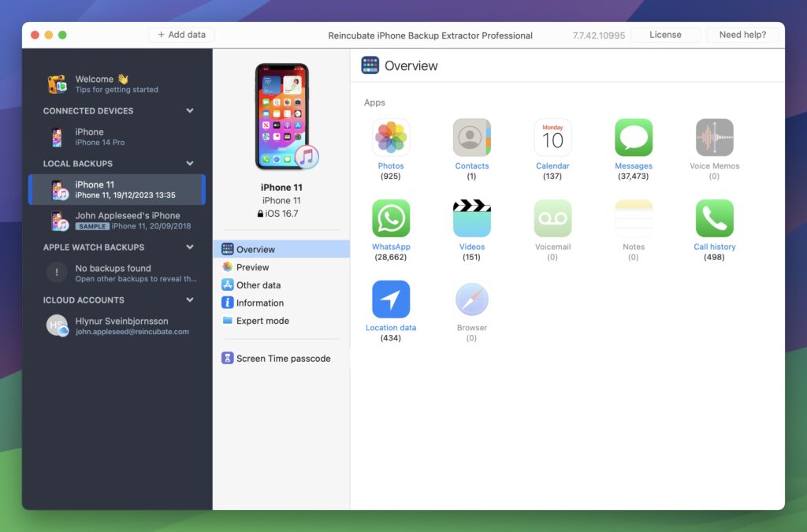Click the Add data button

181,35
